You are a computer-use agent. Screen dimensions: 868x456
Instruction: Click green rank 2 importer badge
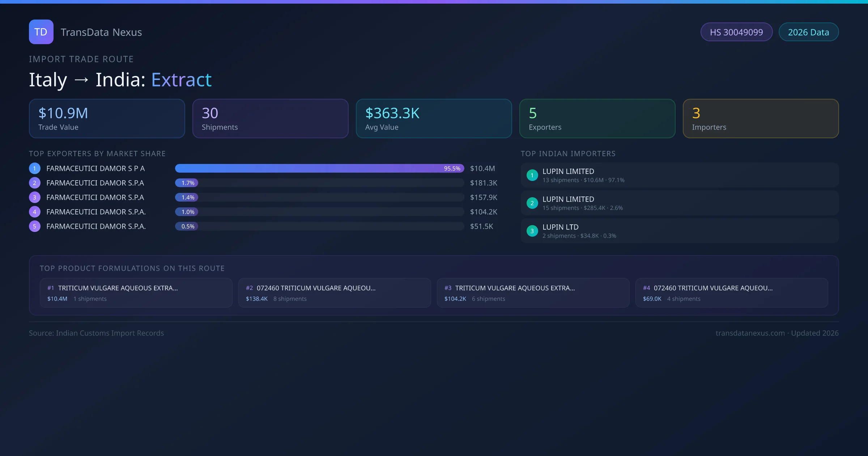(x=532, y=203)
